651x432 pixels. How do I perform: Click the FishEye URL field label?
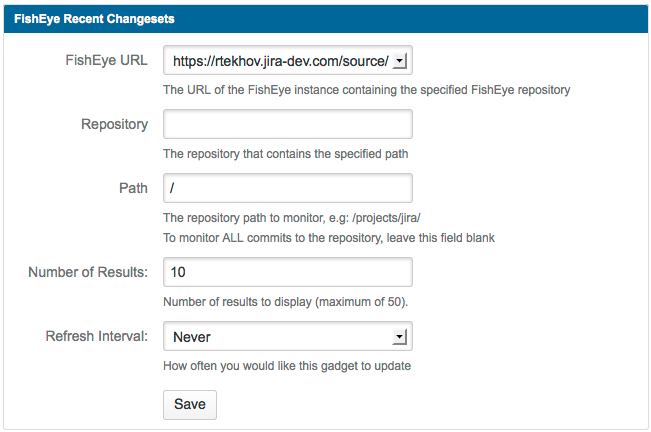[x=106, y=61]
